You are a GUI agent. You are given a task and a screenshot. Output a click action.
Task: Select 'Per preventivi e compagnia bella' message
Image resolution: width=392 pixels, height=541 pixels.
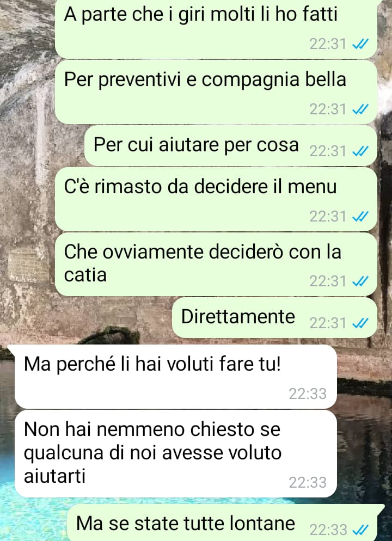point(216,92)
